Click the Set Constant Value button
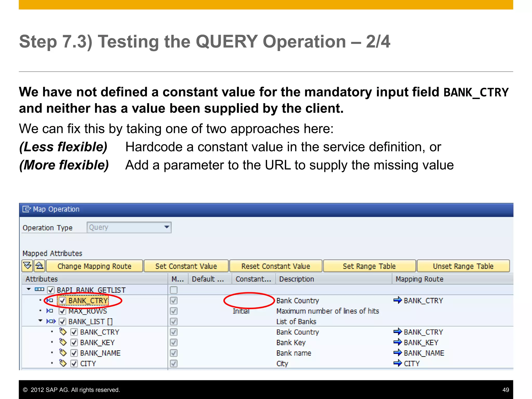 point(186,266)
